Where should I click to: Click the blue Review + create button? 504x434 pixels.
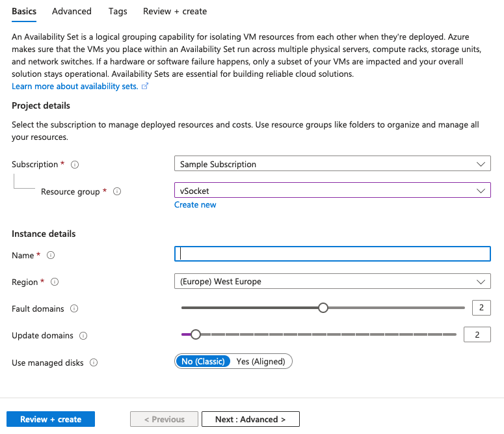pyautogui.click(x=51, y=419)
